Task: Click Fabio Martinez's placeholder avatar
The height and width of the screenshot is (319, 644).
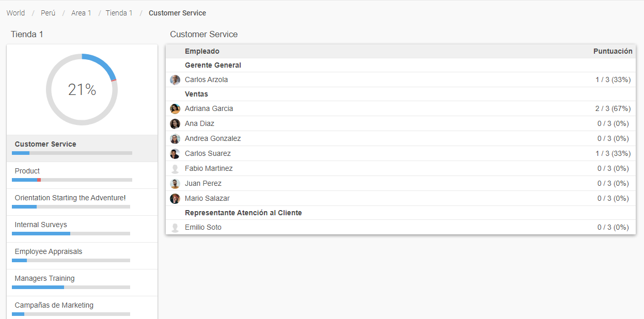Action: [x=175, y=169]
